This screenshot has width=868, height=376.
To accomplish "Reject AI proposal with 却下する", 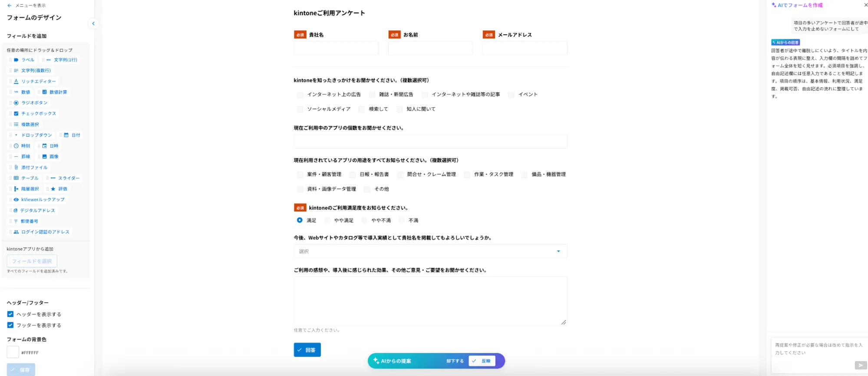I will [x=455, y=361].
